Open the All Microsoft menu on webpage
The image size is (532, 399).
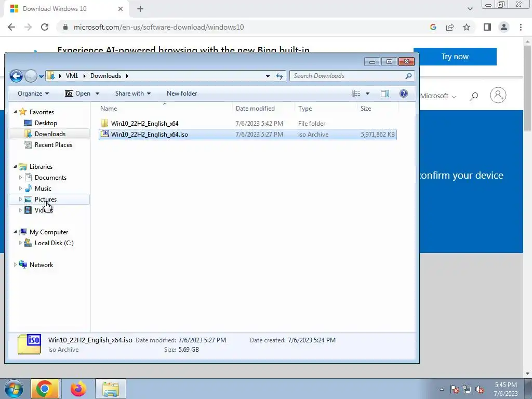pyautogui.click(x=438, y=96)
